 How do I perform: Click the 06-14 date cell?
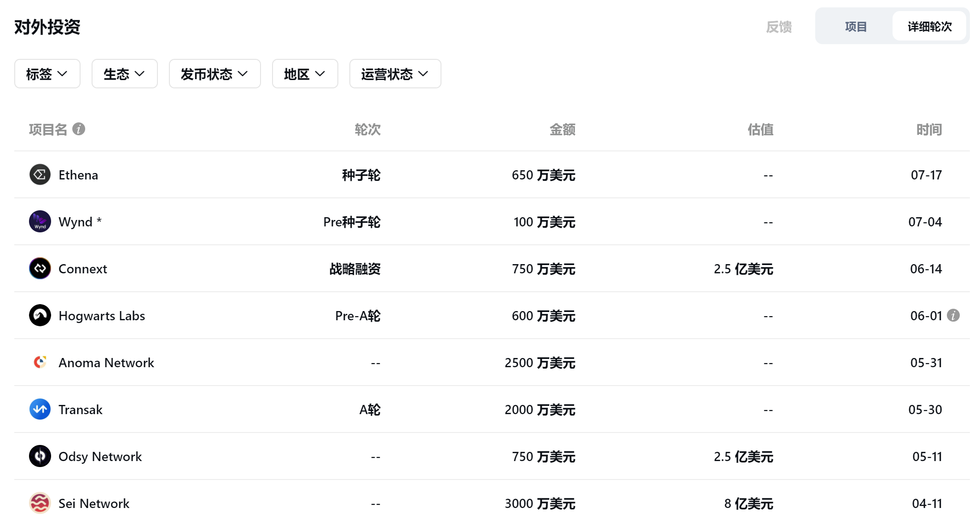coord(926,269)
